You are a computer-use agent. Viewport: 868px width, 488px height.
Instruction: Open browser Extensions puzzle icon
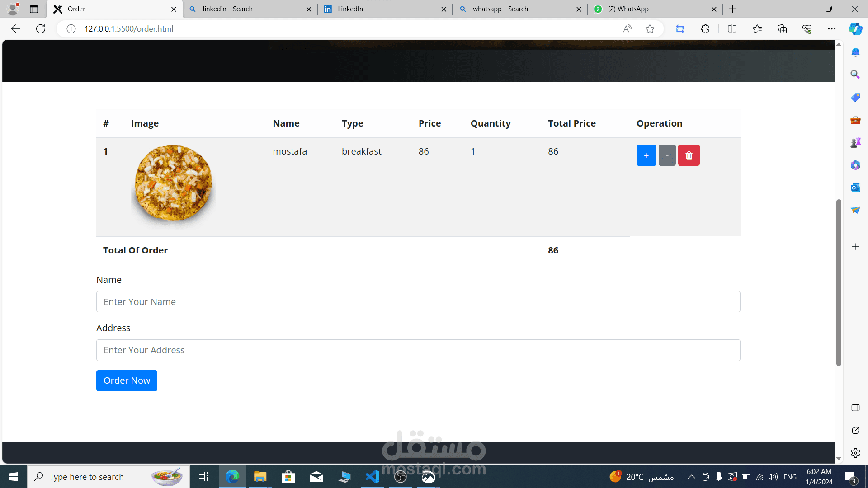click(705, 29)
